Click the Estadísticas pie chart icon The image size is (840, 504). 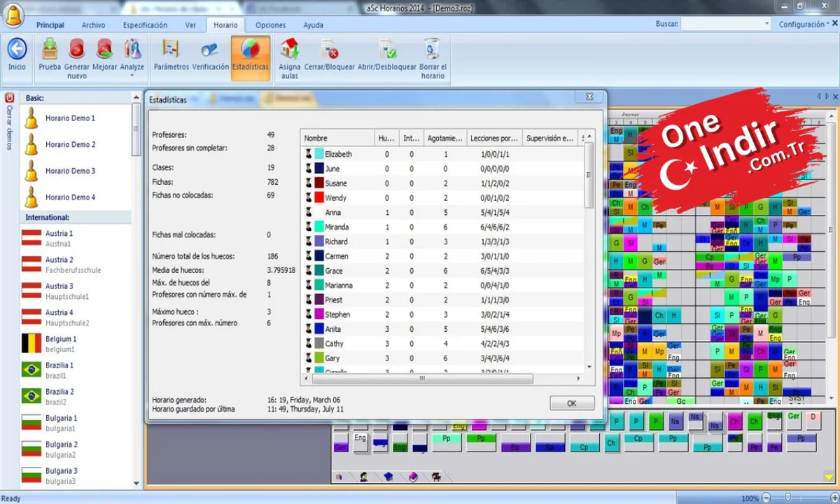click(x=251, y=49)
